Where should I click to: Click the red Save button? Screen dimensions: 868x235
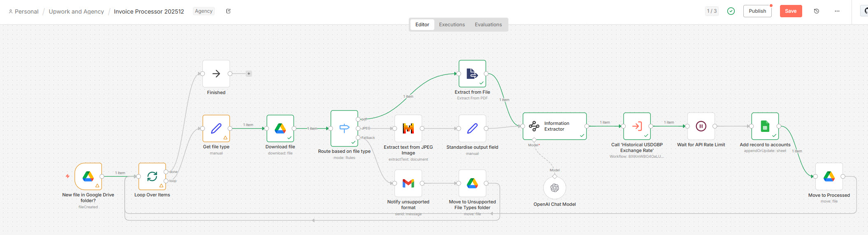tap(791, 11)
